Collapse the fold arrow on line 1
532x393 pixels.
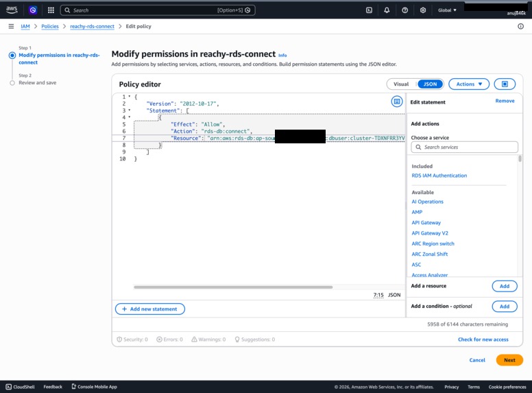pos(130,97)
